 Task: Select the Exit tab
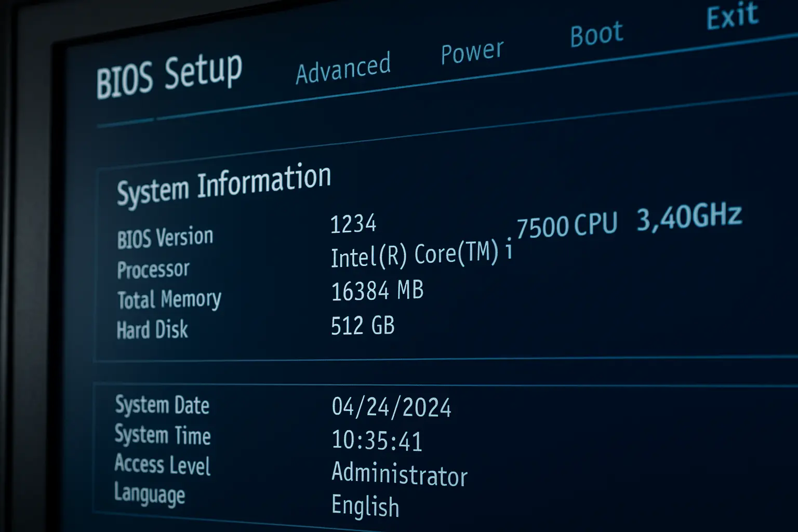[x=732, y=17]
